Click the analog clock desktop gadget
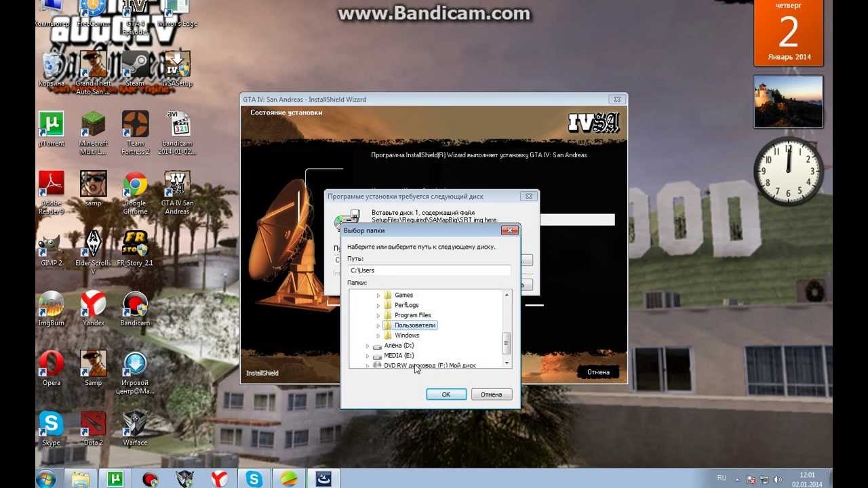The width and height of the screenshot is (868, 488). 789,171
